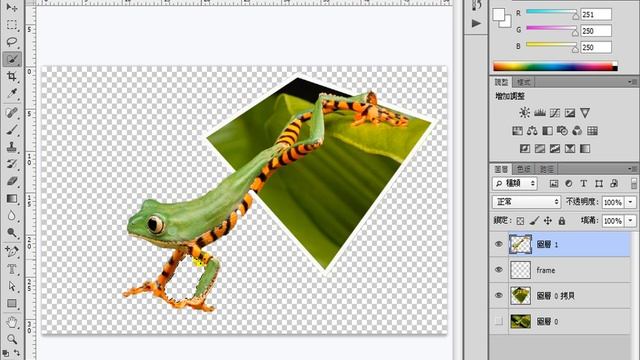This screenshot has width=640, height=360.
Task: Select the Blur tool
Action: (x=12, y=216)
